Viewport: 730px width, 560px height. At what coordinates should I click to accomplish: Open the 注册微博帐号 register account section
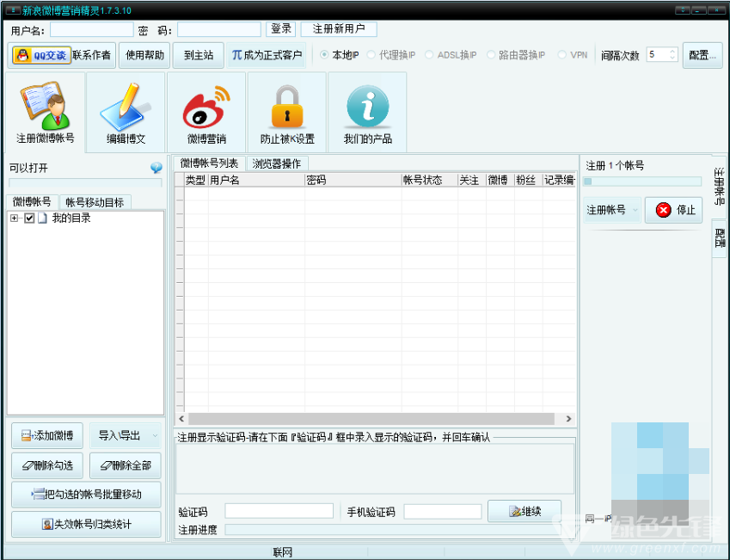coord(46,113)
